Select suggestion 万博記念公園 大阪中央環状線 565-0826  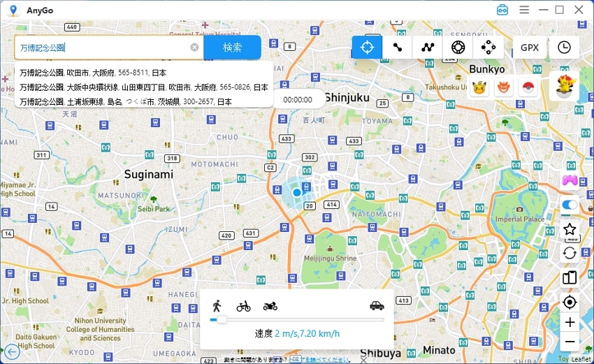tap(143, 87)
